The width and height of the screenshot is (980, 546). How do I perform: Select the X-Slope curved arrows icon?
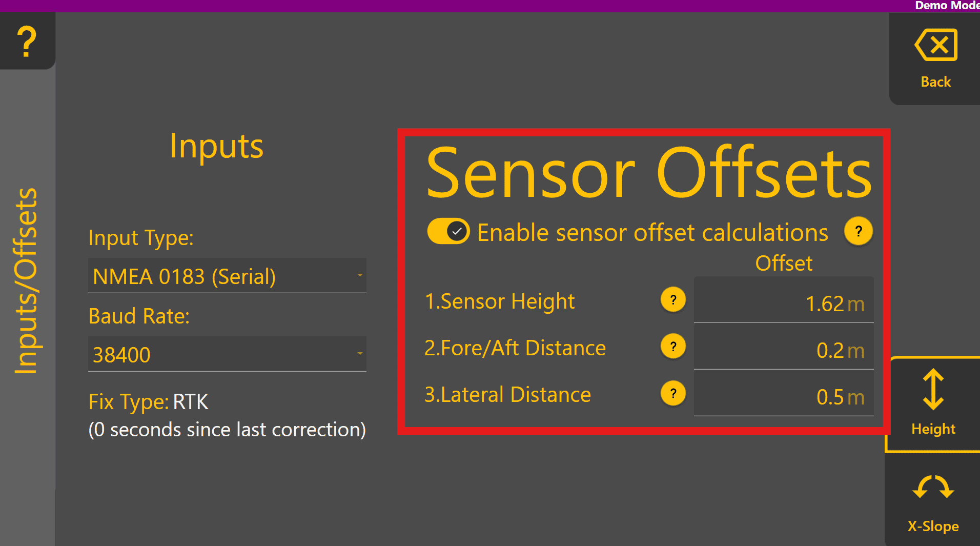(x=933, y=487)
